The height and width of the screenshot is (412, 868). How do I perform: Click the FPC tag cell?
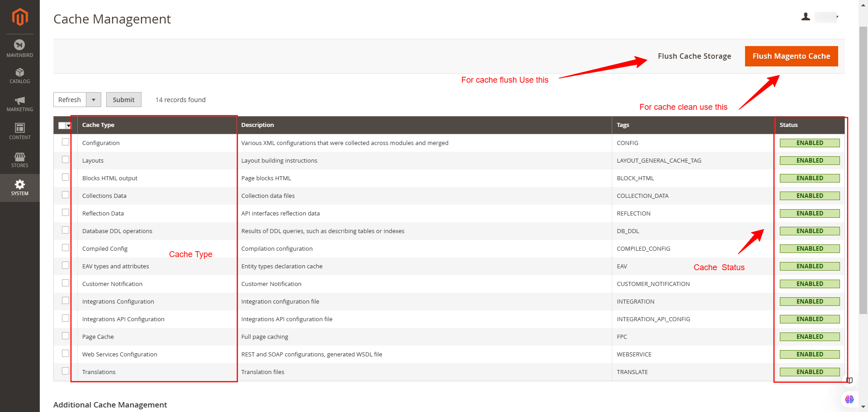(x=622, y=337)
